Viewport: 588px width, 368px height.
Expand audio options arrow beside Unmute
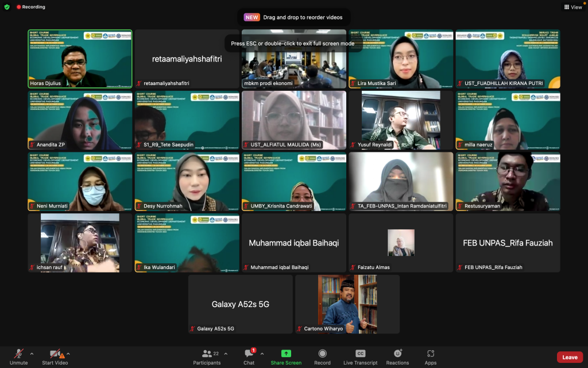[32, 354]
